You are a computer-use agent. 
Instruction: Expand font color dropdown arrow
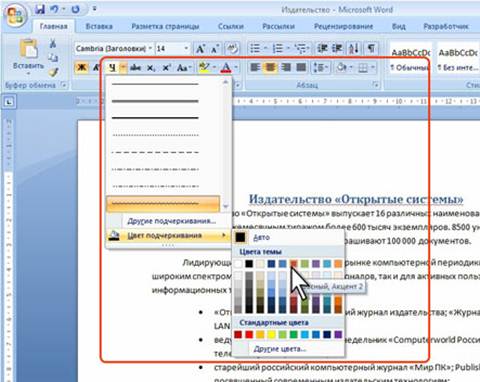click(x=236, y=68)
